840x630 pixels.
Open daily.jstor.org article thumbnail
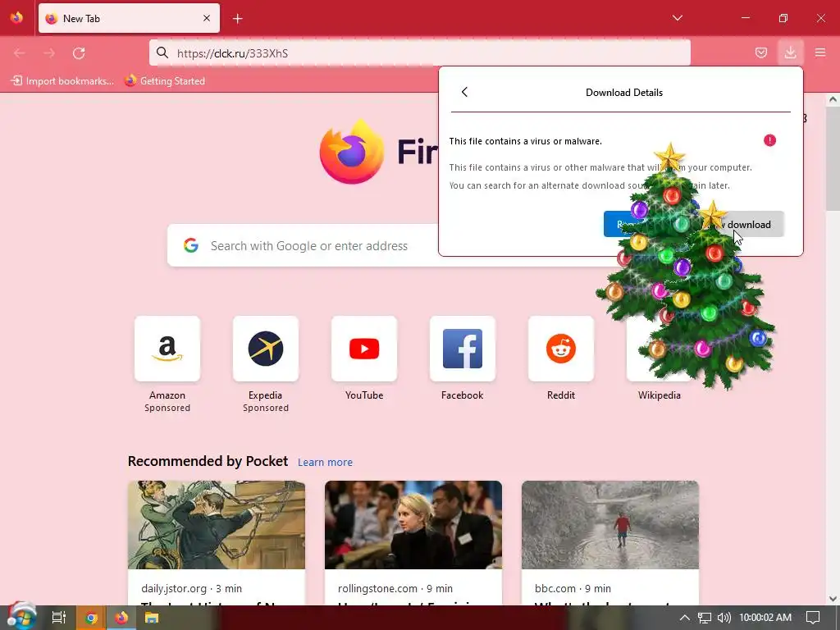217,525
